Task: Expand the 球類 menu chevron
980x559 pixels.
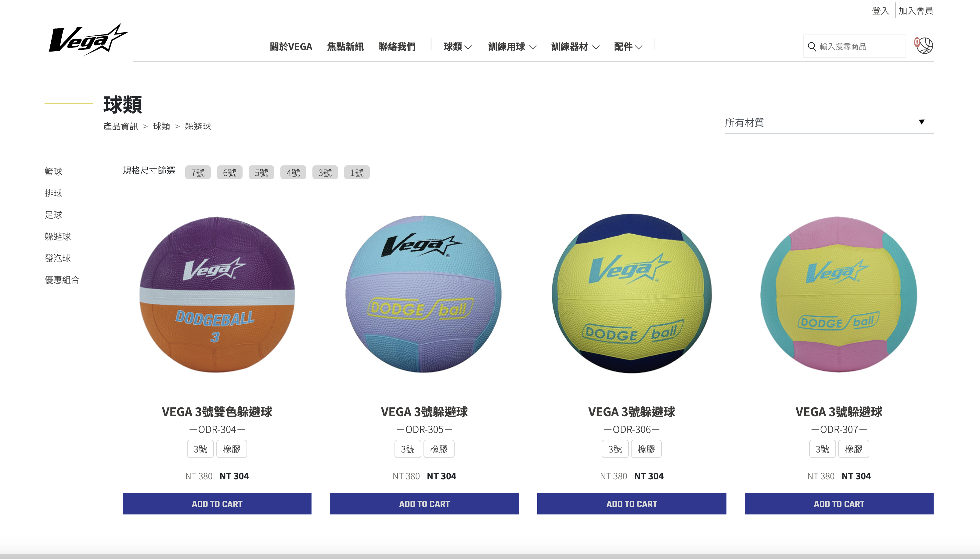Action: pyautogui.click(x=468, y=47)
